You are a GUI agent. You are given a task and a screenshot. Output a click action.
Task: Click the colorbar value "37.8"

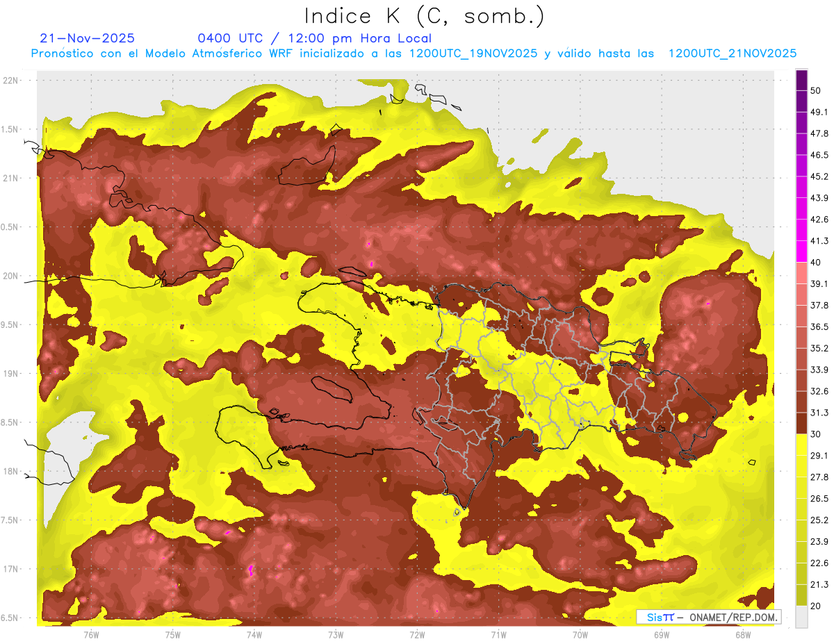pos(819,306)
